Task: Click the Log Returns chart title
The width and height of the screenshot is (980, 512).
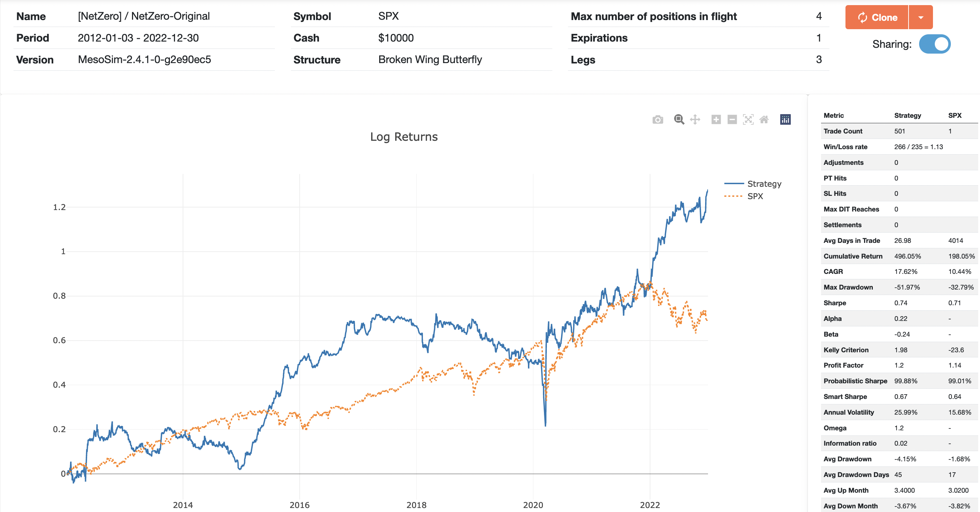Action: pyautogui.click(x=404, y=137)
